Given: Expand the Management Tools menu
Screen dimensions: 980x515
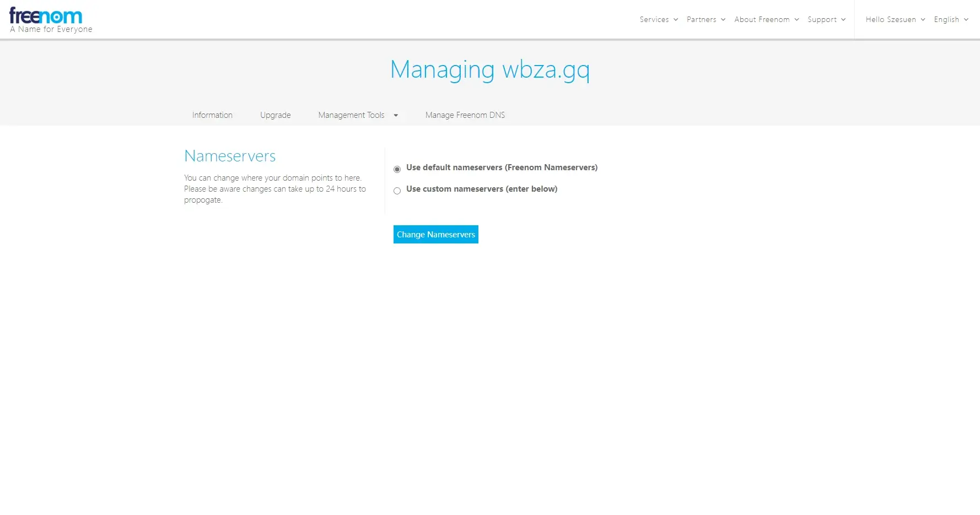Looking at the screenshot, I should pos(351,115).
